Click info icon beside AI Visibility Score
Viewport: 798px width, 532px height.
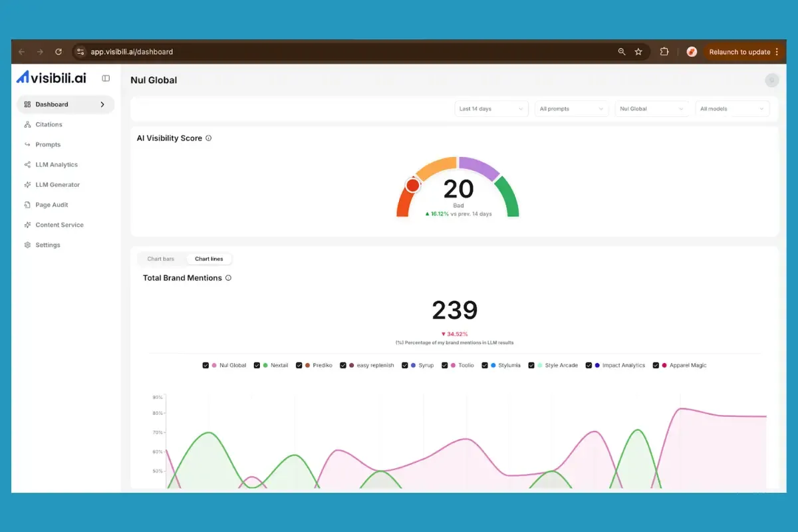(208, 138)
